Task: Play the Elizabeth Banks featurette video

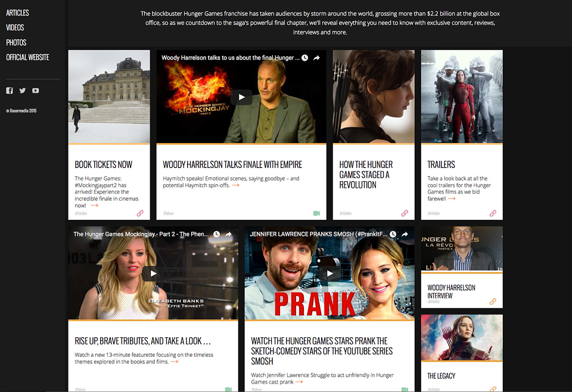Action: click(153, 273)
